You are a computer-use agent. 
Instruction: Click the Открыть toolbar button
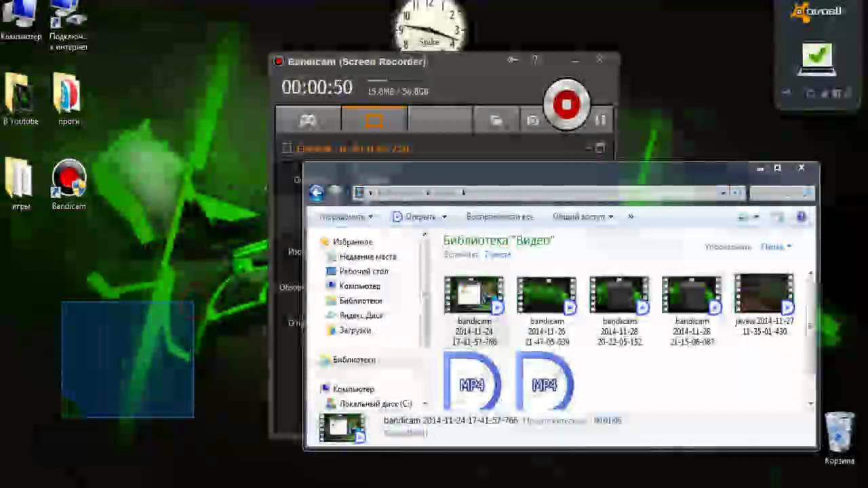pyautogui.click(x=414, y=217)
